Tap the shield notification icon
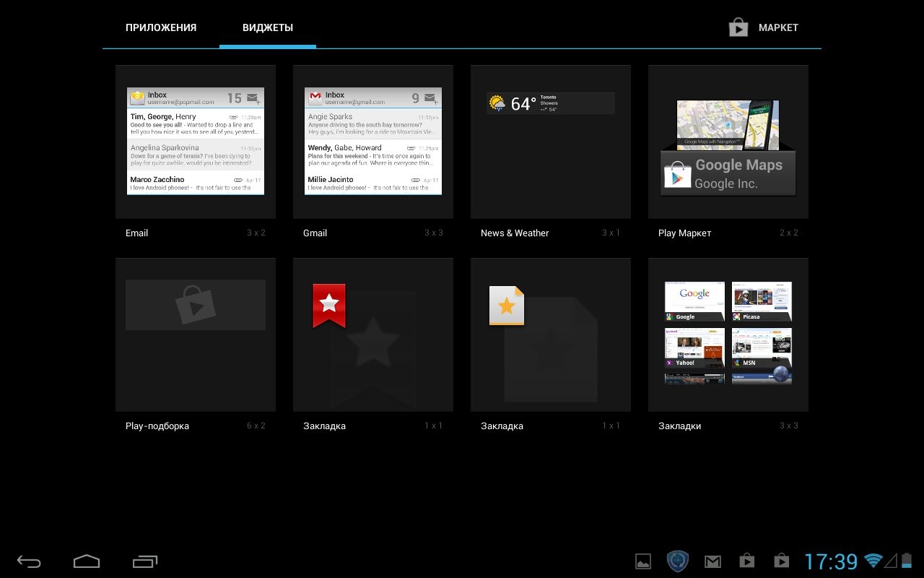This screenshot has width=924, height=578. 677,561
